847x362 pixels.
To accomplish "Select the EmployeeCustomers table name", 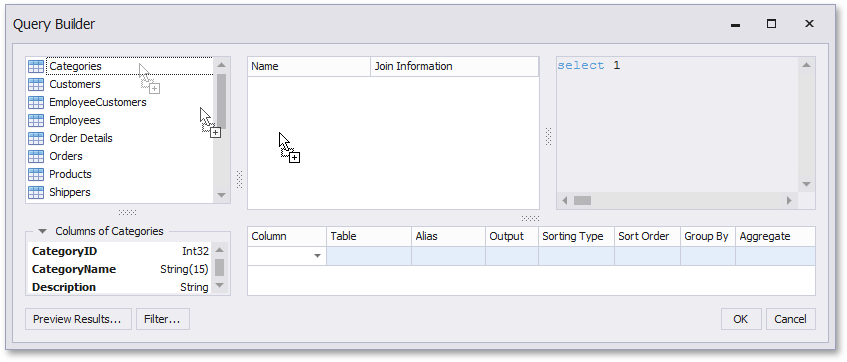I will (98, 102).
